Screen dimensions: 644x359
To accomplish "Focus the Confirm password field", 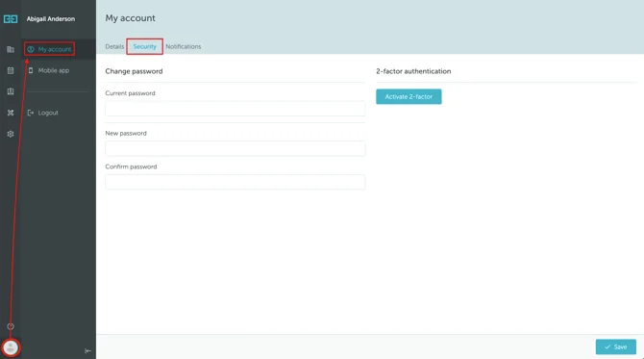I will 235,182.
